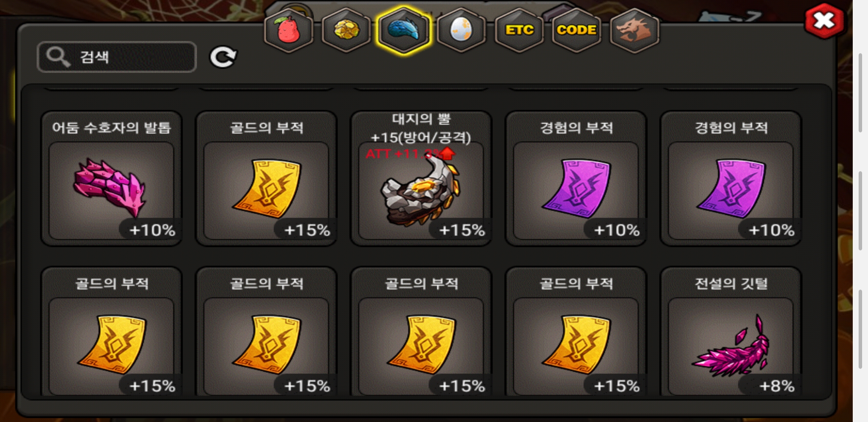Open the gold nugget category tab
Screen dimensions: 868x422
(346, 30)
